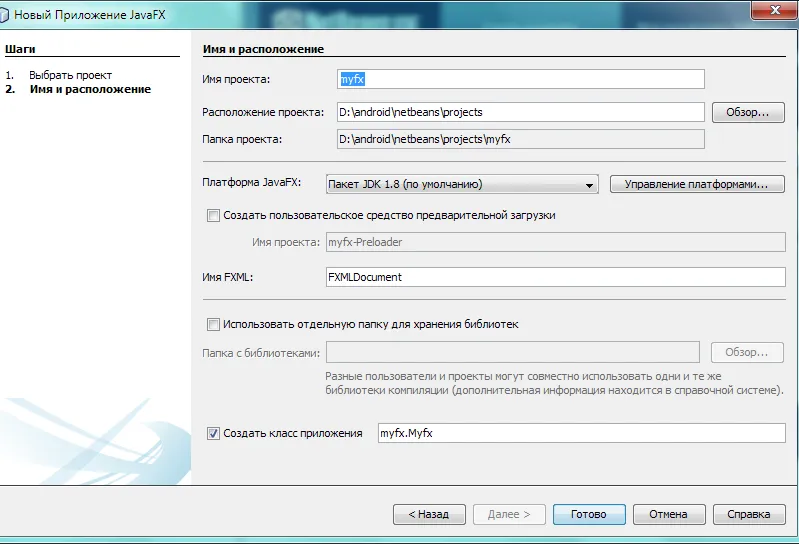
Task: Click the Папка проекта label
Action: (242, 140)
